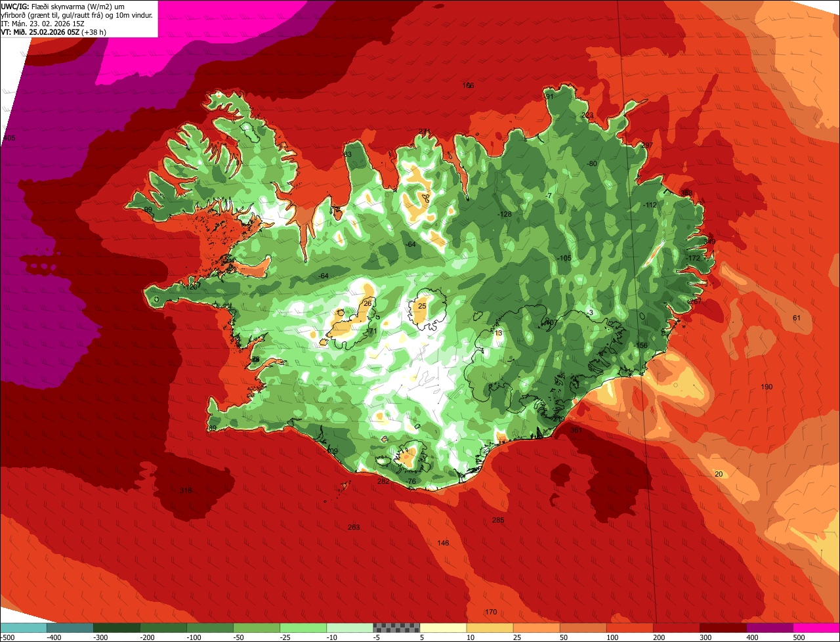
Task: Select the orange 25 to 50 legend swatch
Action: [536, 627]
